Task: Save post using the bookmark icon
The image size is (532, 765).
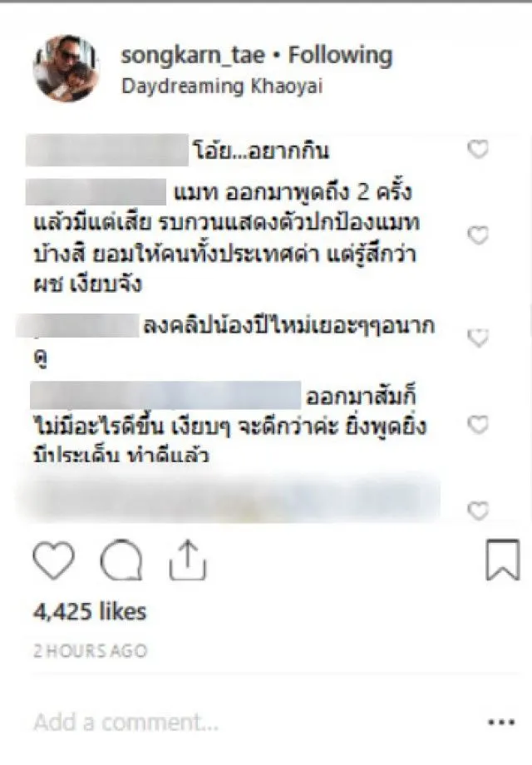Action: tap(502, 560)
